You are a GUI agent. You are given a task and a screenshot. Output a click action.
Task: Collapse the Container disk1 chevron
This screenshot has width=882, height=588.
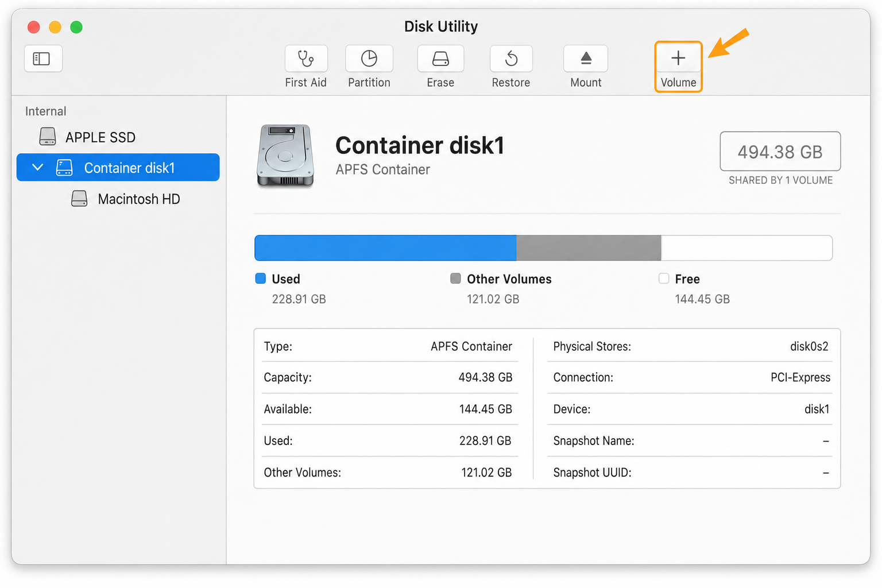[x=38, y=167]
